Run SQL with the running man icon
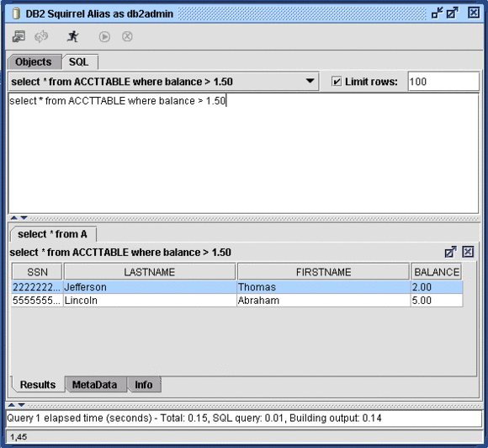488x448 pixels. (73, 36)
